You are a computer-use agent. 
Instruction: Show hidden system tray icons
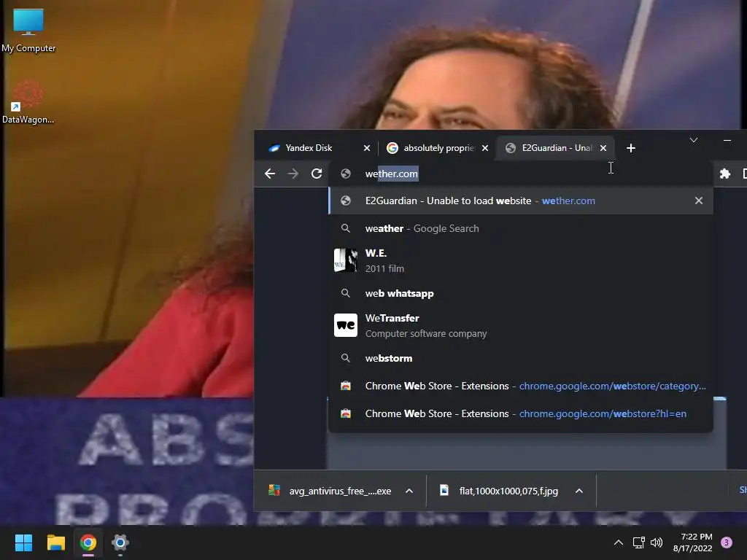[619, 542]
